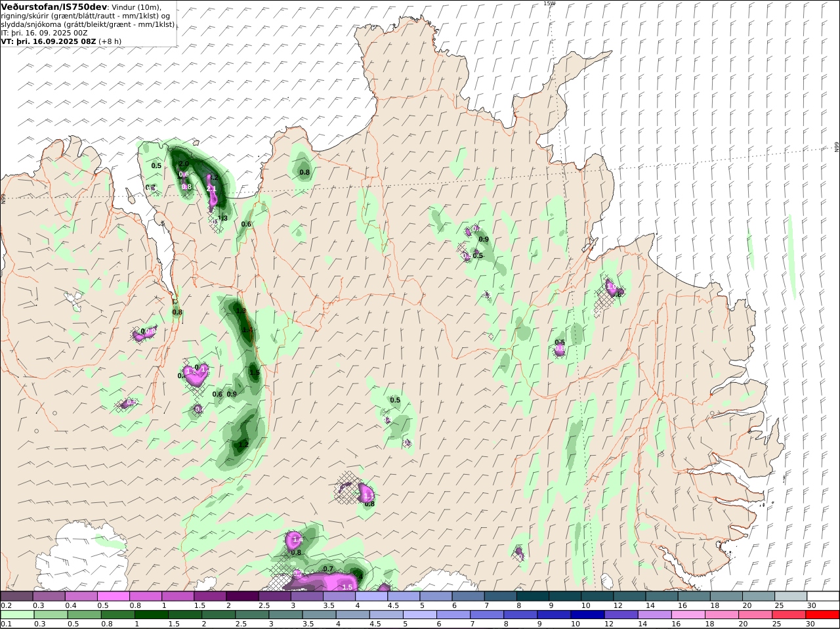Pick the 2 darkest purple snow-scale swatch

click(241, 596)
